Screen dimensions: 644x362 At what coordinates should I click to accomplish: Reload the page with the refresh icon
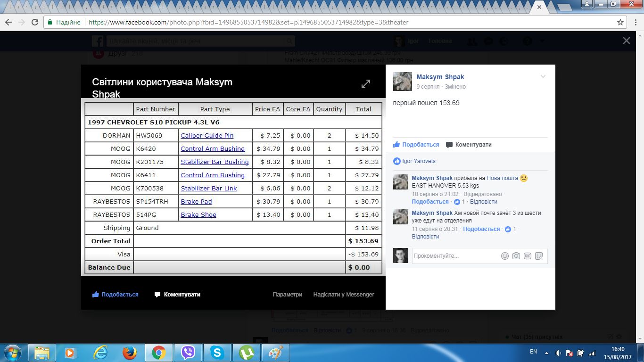click(35, 22)
